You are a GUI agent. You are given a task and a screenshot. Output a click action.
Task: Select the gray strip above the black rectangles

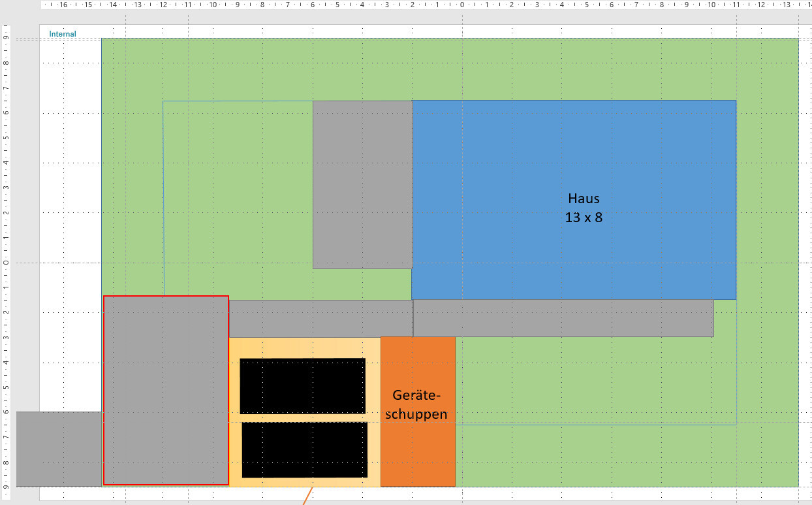(x=320, y=318)
